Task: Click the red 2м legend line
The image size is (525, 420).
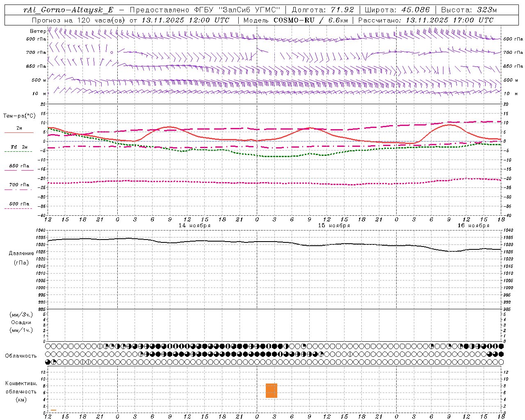Action: [19, 132]
